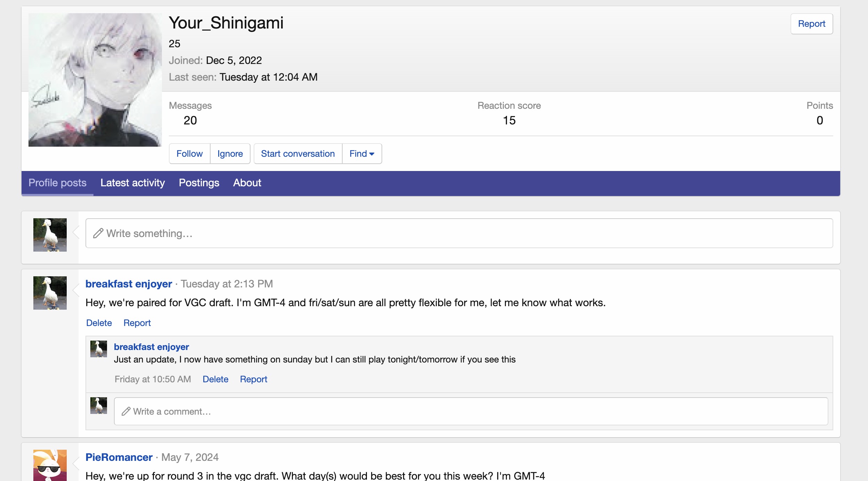This screenshot has width=868, height=481.
Task: Click the pencil icon in Write something
Action: (x=98, y=233)
